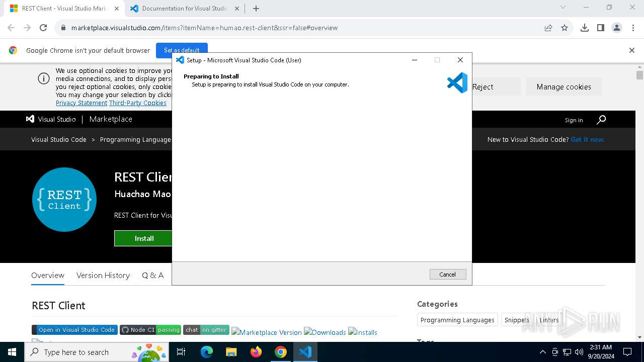Image resolution: width=644 pixels, height=362 pixels.
Task: Open a new Chrome tab
Action: [256, 9]
